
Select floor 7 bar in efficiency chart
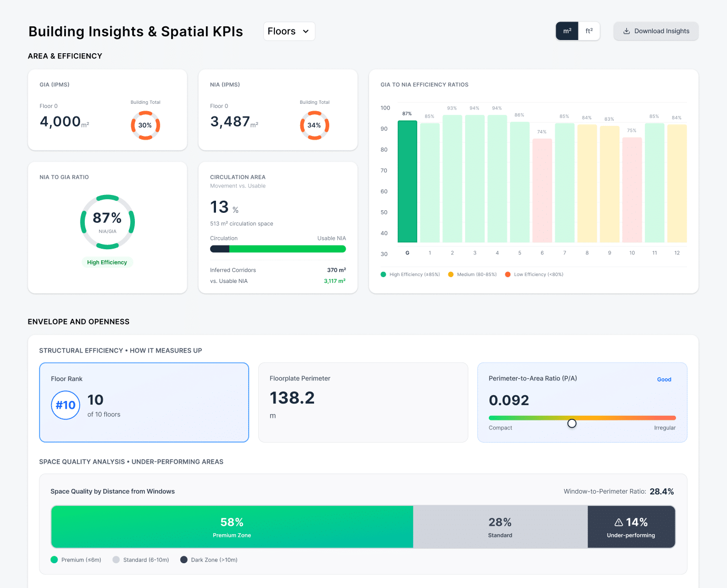point(565,183)
